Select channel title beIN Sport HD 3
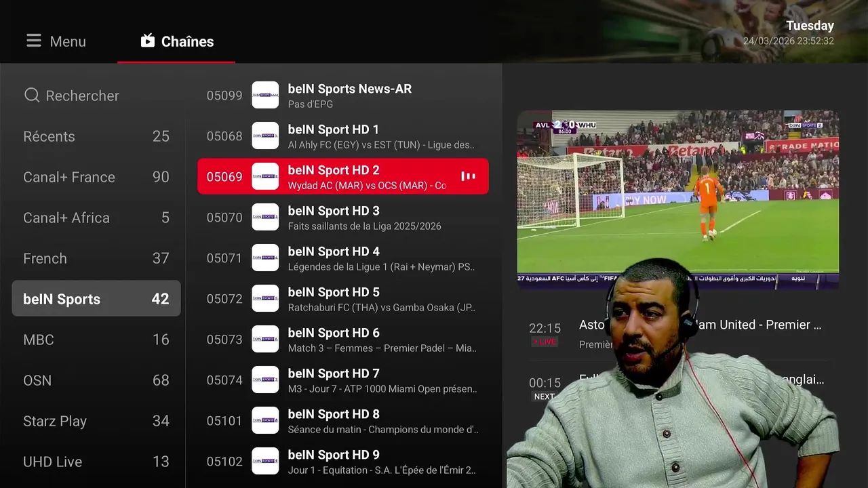868x488 pixels. tap(334, 211)
